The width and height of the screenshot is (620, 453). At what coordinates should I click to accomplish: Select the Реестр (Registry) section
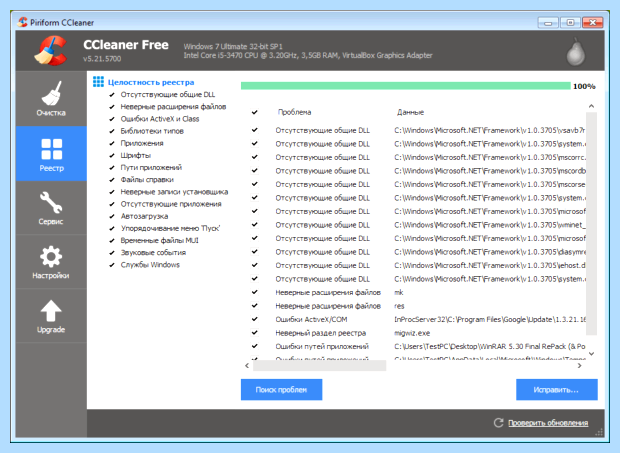coord(51,154)
